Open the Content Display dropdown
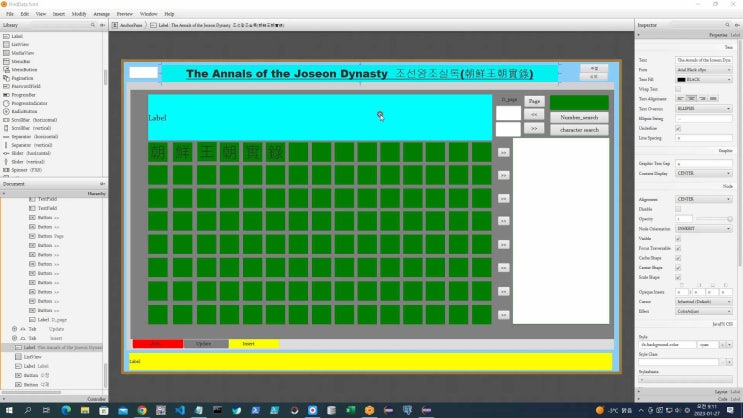Screen dimensions: 743x418 coord(703,173)
